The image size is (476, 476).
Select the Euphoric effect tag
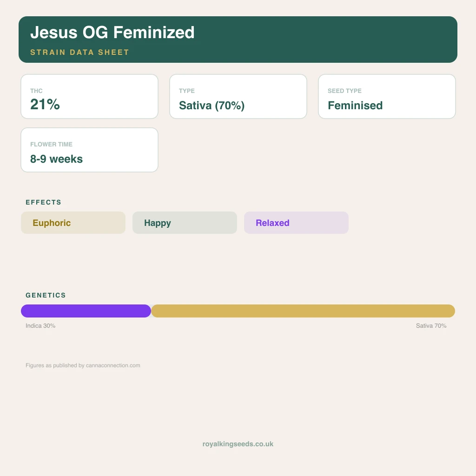point(73,223)
